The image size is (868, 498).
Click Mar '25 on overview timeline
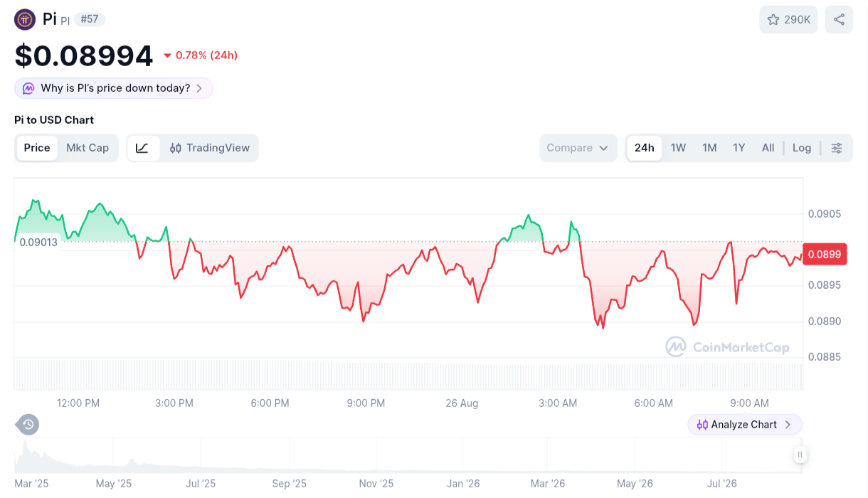(x=31, y=484)
